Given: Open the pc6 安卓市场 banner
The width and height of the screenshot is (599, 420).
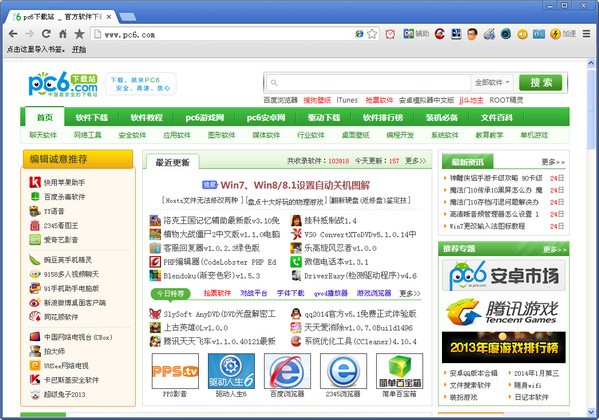Looking at the screenshot, I should tap(504, 275).
